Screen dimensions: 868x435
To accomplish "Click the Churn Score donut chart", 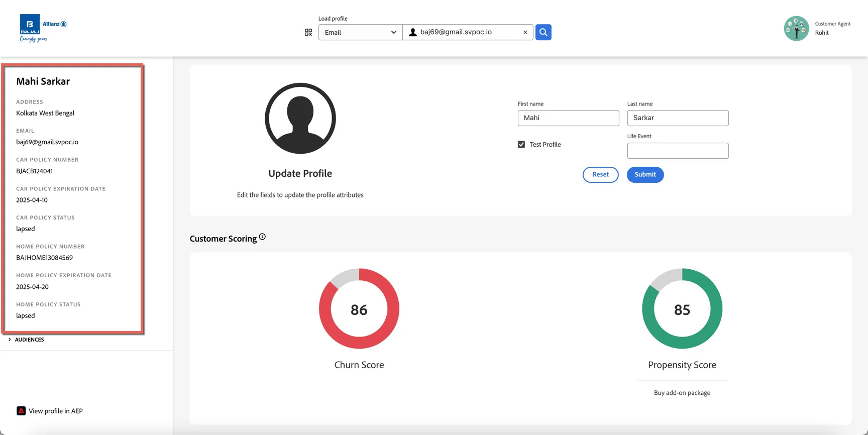I will (359, 308).
